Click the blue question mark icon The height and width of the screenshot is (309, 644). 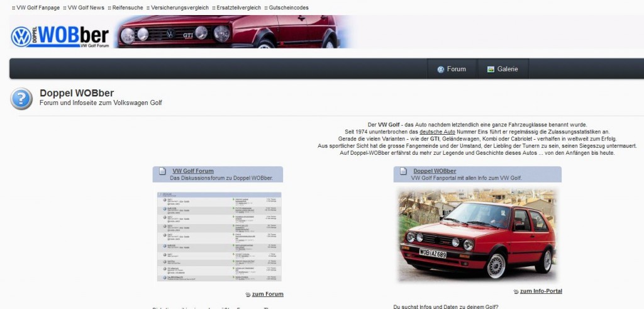pyautogui.click(x=21, y=99)
